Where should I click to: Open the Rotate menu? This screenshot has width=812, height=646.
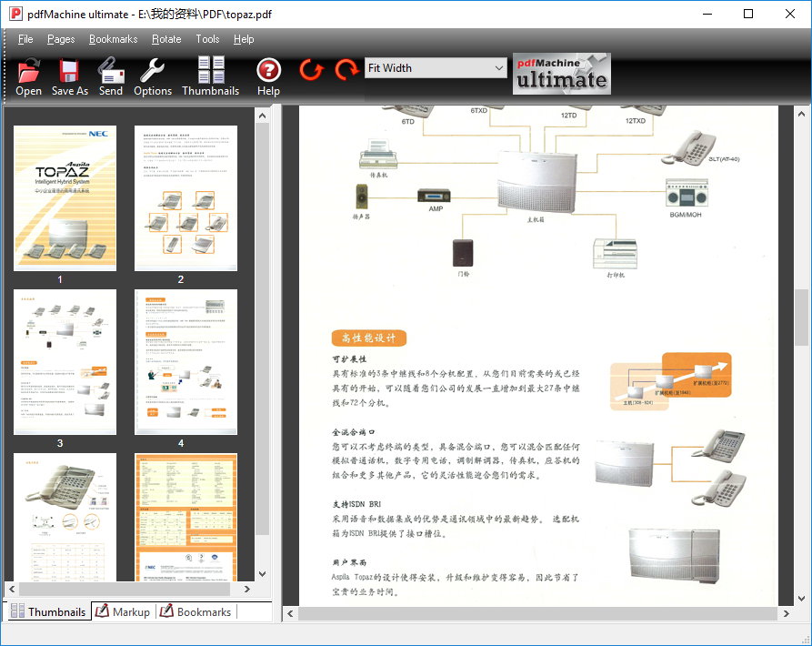pos(166,39)
